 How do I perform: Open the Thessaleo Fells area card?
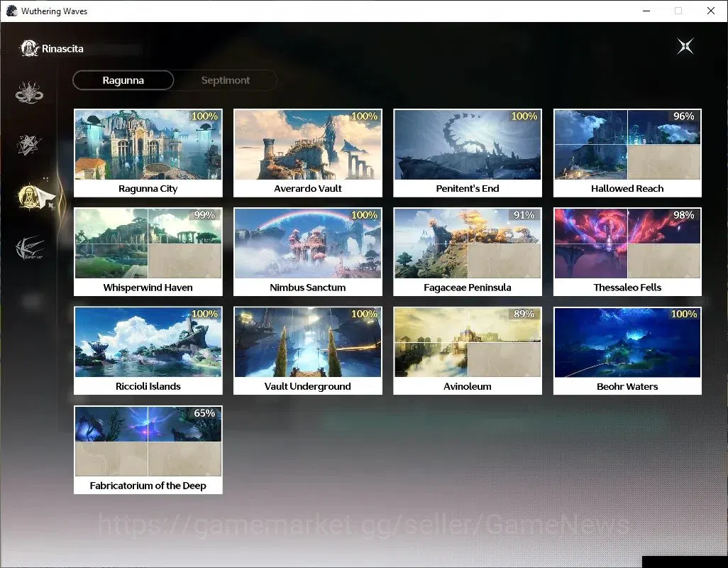point(627,252)
